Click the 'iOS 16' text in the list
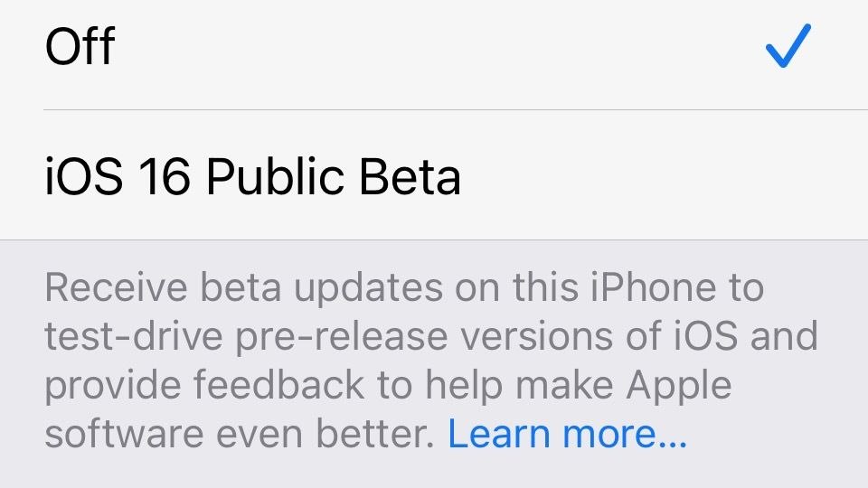The width and height of the screenshot is (868, 488). 118,176
